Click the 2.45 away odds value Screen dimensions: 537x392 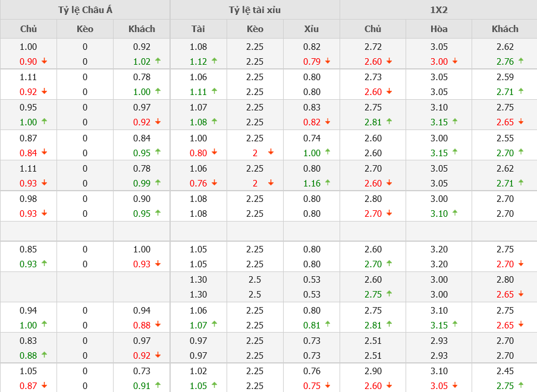pos(504,371)
